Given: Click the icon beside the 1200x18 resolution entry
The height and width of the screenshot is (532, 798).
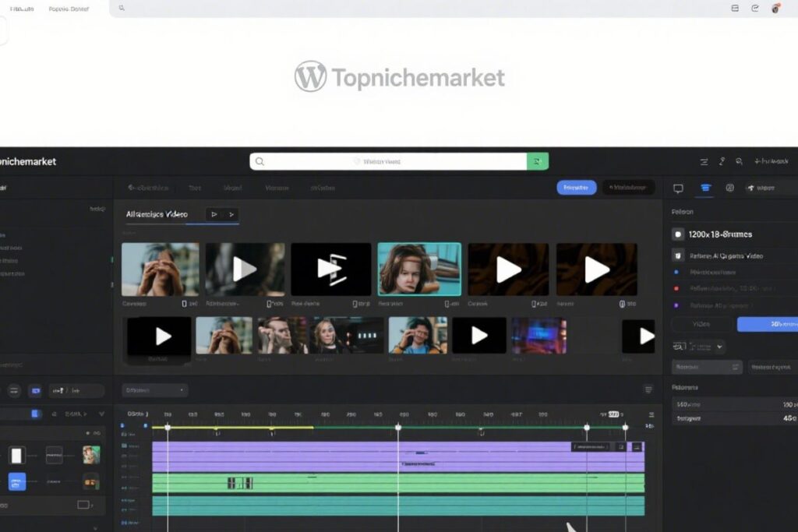Looking at the screenshot, I should [x=678, y=234].
